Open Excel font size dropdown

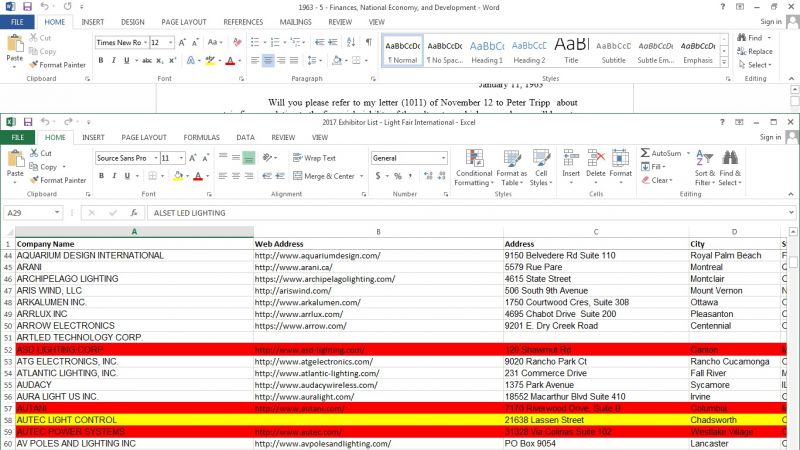[x=181, y=158]
